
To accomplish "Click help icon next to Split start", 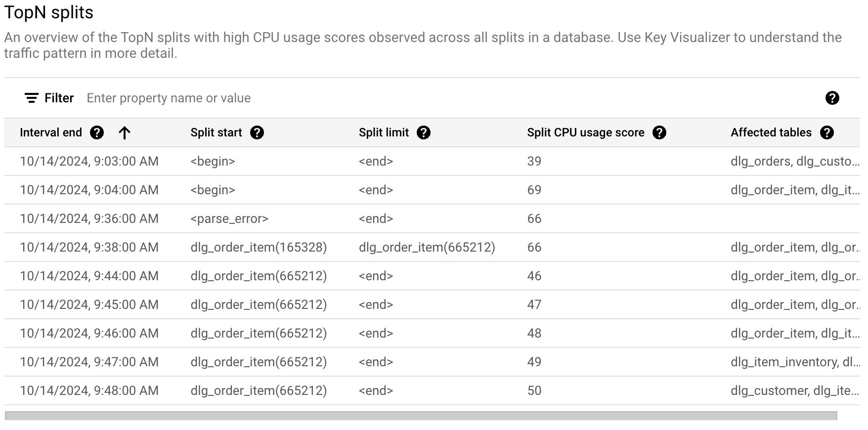I will tap(257, 132).
